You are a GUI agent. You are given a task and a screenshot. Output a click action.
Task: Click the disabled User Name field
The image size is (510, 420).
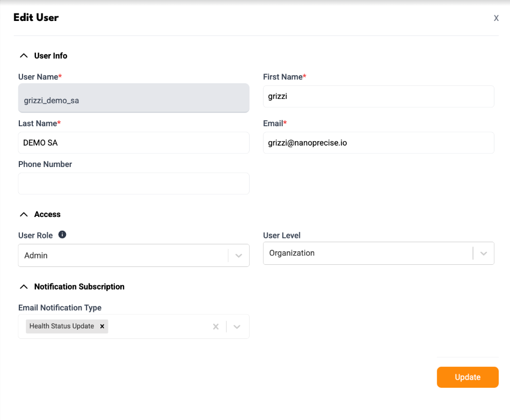(x=134, y=98)
